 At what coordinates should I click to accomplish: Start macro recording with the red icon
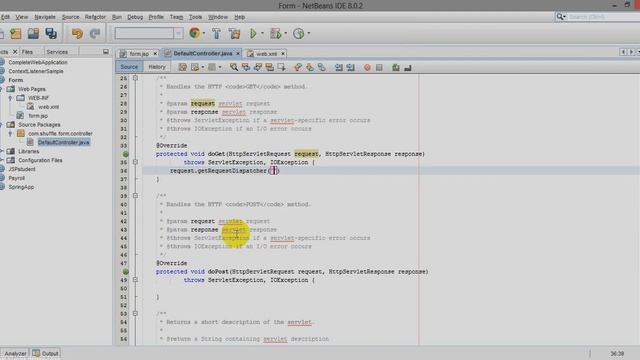(x=367, y=67)
